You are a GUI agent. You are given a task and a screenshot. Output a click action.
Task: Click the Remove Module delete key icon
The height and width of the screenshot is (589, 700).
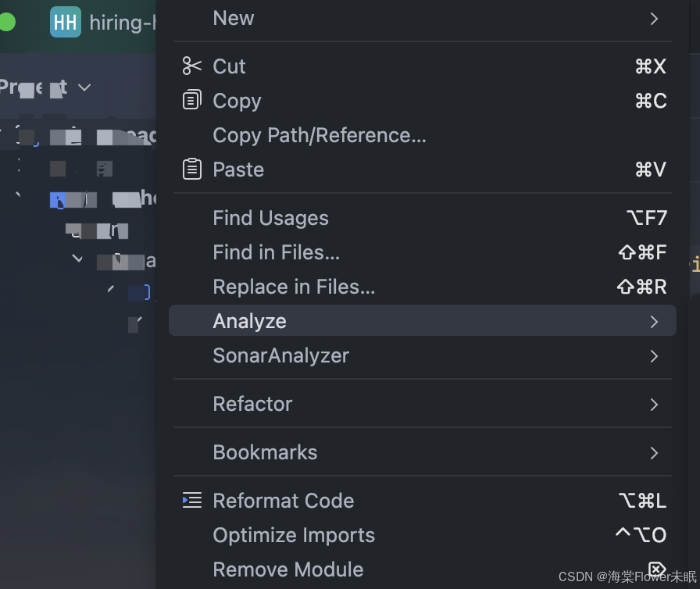click(656, 569)
